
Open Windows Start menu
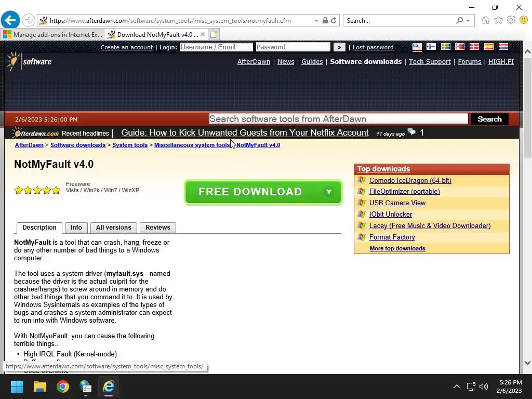point(17,387)
